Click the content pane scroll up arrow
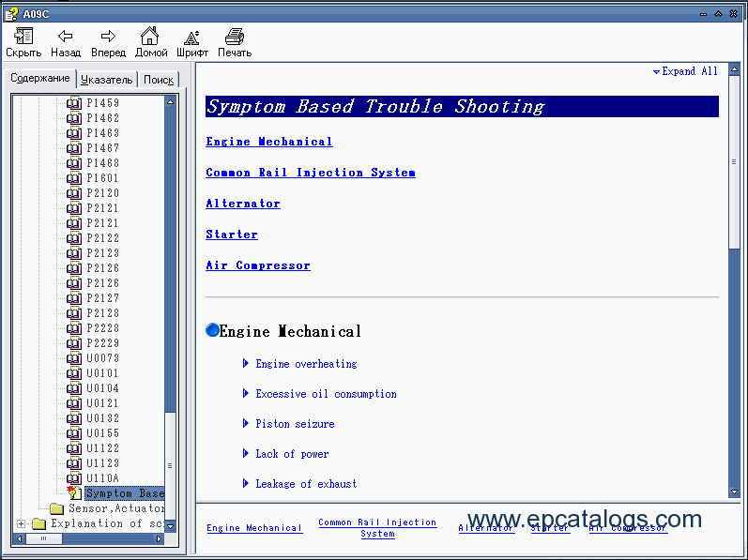The height and width of the screenshot is (560, 748). [x=734, y=69]
